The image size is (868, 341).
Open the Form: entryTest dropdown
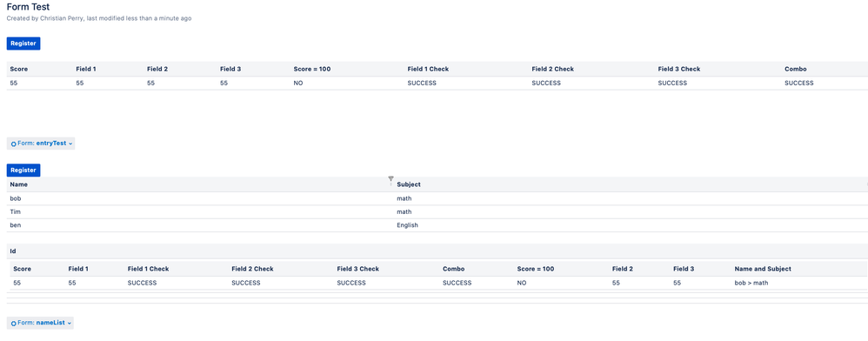pyautogui.click(x=40, y=144)
